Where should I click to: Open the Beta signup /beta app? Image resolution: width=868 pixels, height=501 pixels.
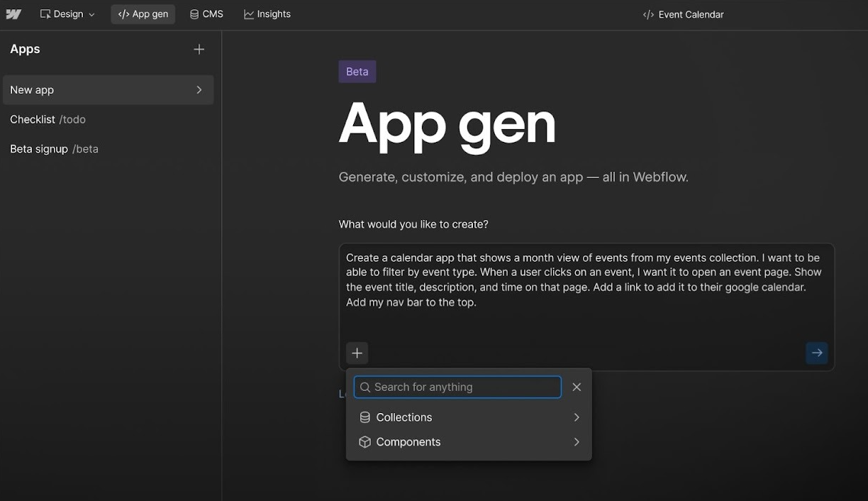54,148
